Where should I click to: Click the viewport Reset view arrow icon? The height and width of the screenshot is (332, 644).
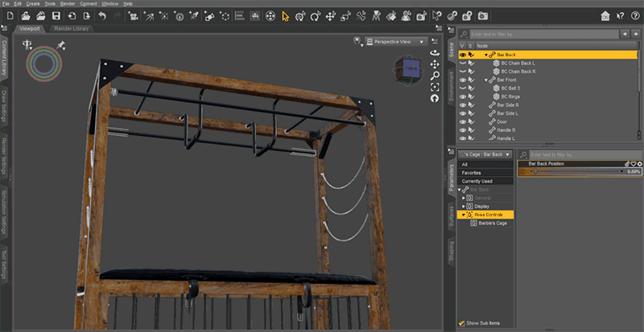[x=435, y=99]
